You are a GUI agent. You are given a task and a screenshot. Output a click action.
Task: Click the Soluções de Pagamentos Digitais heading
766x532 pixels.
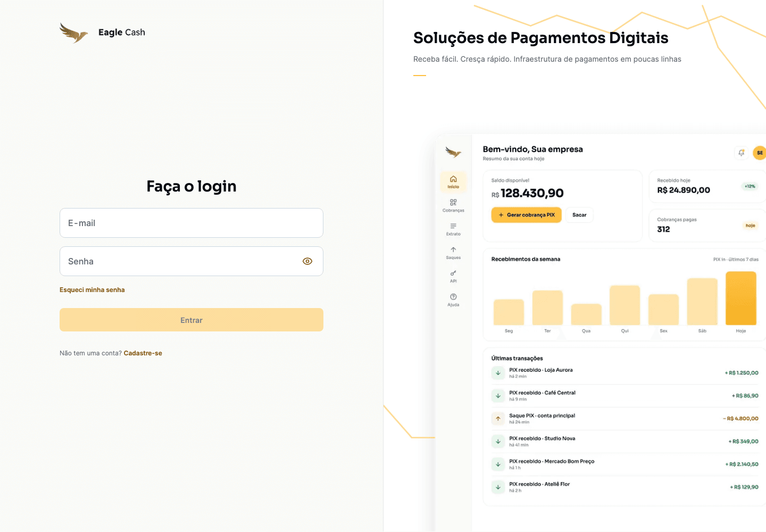[540, 38]
